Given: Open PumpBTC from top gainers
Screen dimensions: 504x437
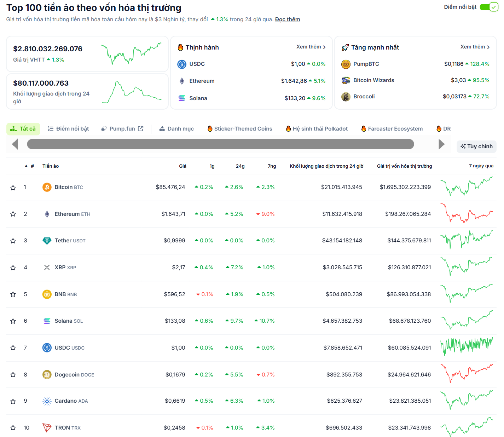Looking at the screenshot, I should 366,64.
